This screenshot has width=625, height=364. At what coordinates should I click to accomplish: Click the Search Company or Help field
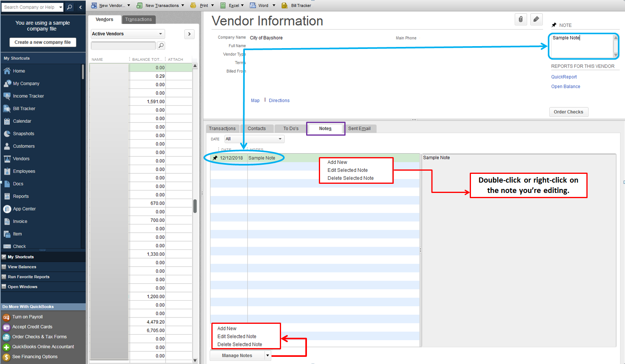tap(30, 7)
